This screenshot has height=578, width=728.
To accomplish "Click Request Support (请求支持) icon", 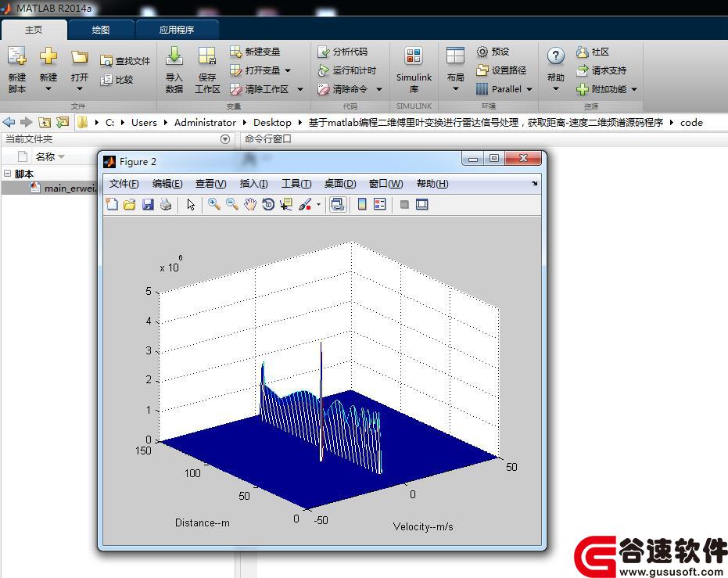I will (x=583, y=70).
